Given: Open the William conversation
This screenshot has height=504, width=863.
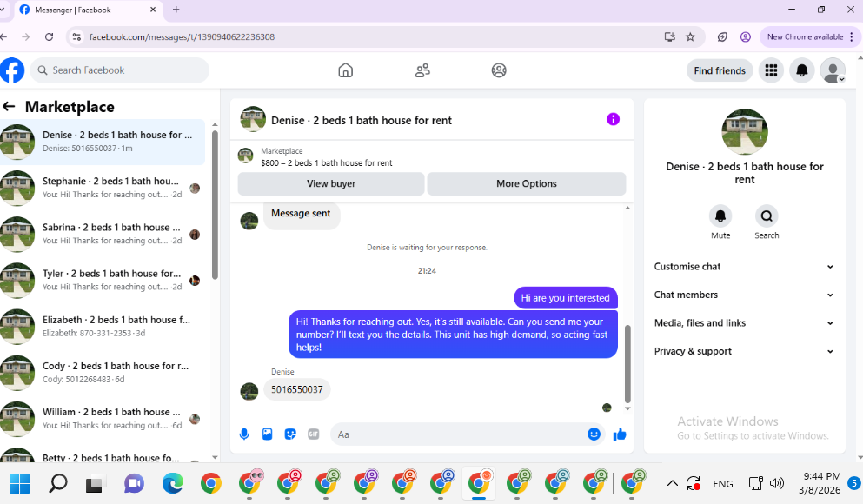Looking at the screenshot, I should 103,419.
